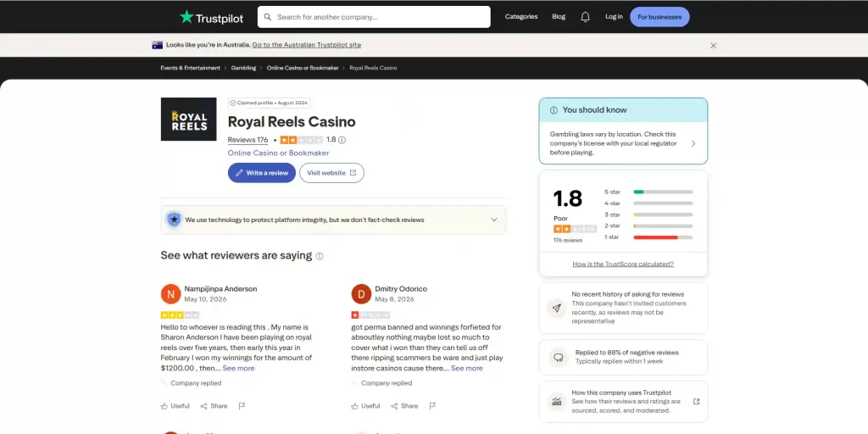Click Log in

614,17
